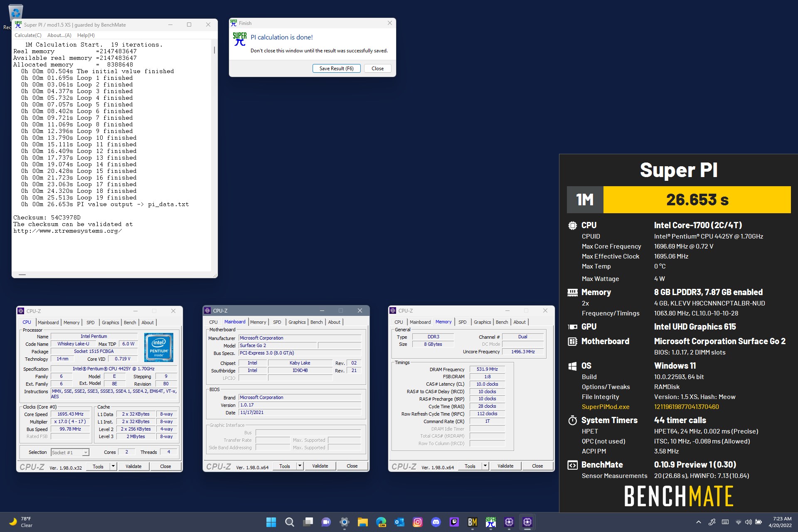
Task: Select CPU tab in the Mainboard CPU-Z window
Action: coord(213,322)
